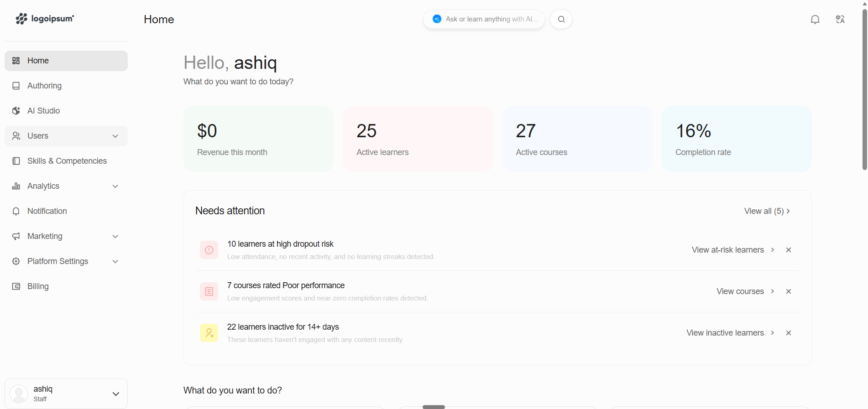
Task: Open the Active courses card
Action: 577,139
